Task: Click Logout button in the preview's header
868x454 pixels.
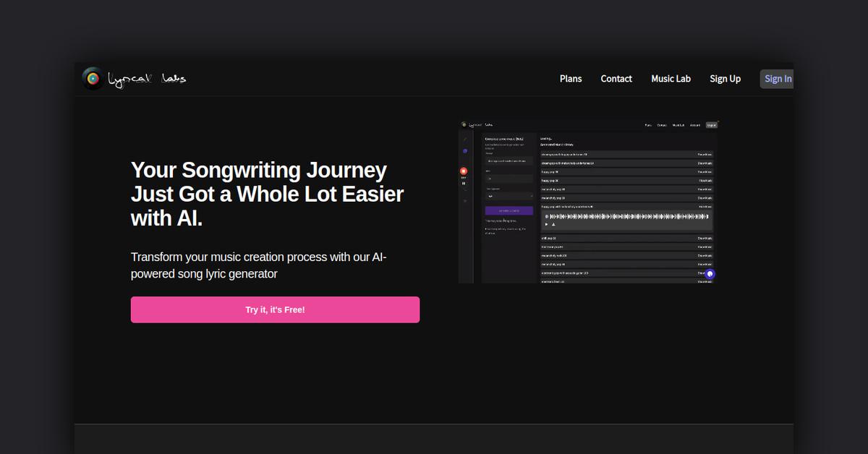Action: 712,125
